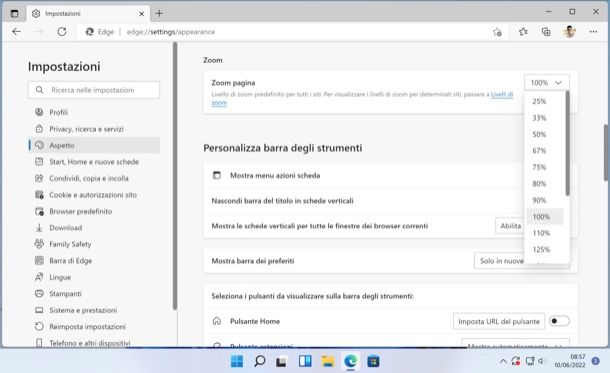
Task: Click the volume tray icon
Action: click(x=541, y=361)
